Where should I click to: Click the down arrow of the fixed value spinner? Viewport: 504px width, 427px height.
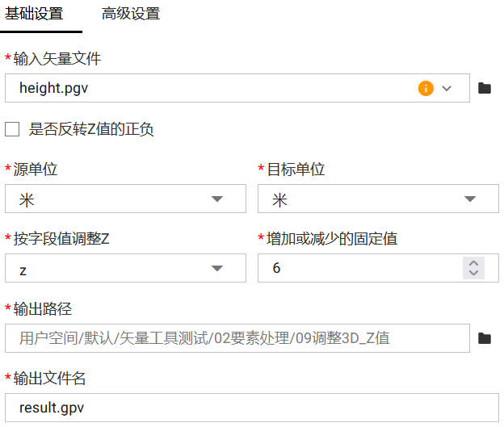point(473,274)
